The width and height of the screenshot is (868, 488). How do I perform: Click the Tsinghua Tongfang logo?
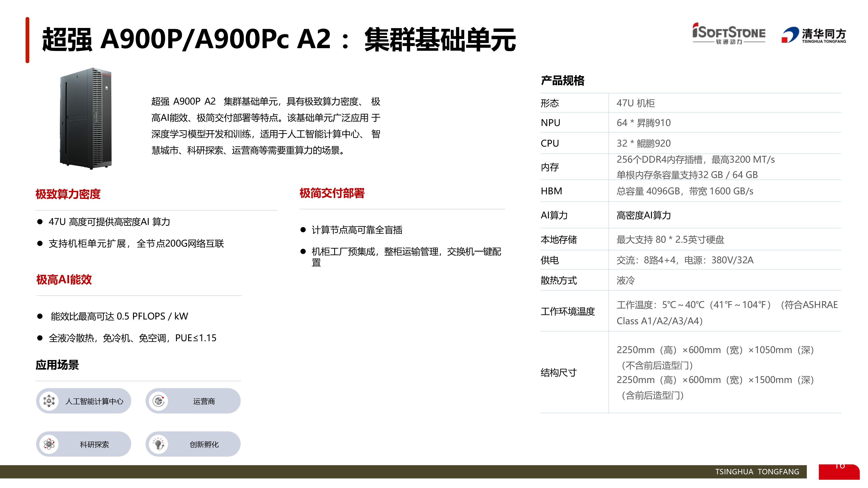pyautogui.click(x=813, y=35)
